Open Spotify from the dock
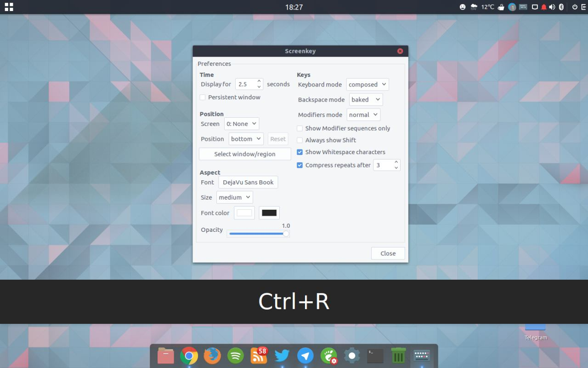The width and height of the screenshot is (588, 368). pyautogui.click(x=235, y=356)
